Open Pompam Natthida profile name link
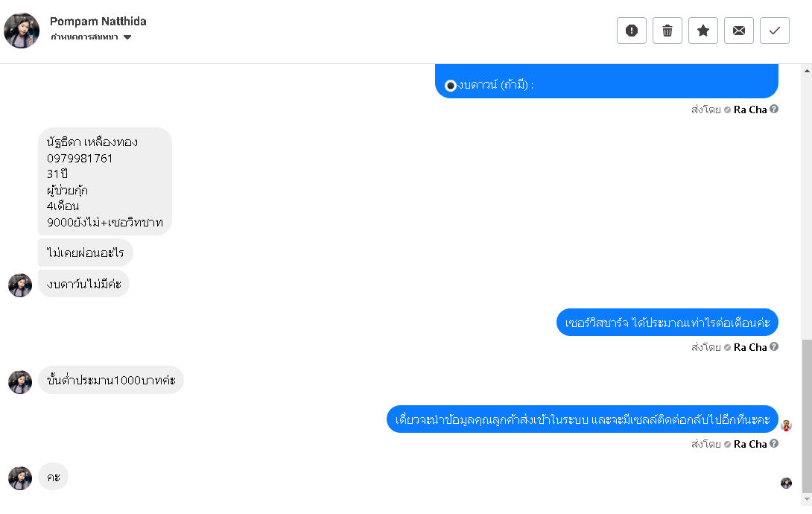 click(98, 21)
